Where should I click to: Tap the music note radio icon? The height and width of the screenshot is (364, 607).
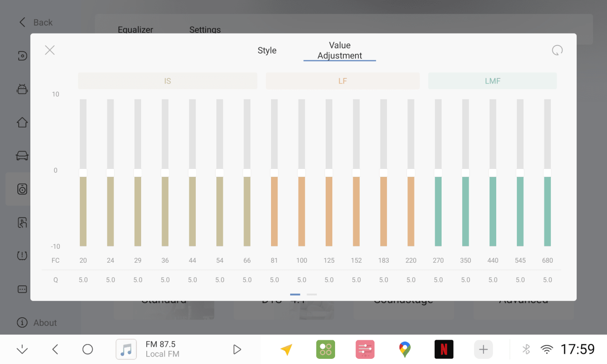coord(126,349)
